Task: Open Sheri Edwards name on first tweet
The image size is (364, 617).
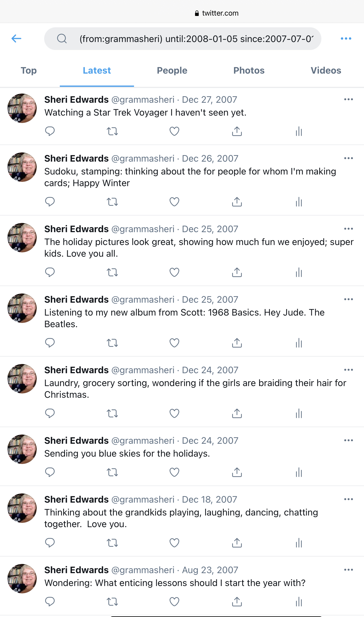Action: pyautogui.click(x=76, y=100)
